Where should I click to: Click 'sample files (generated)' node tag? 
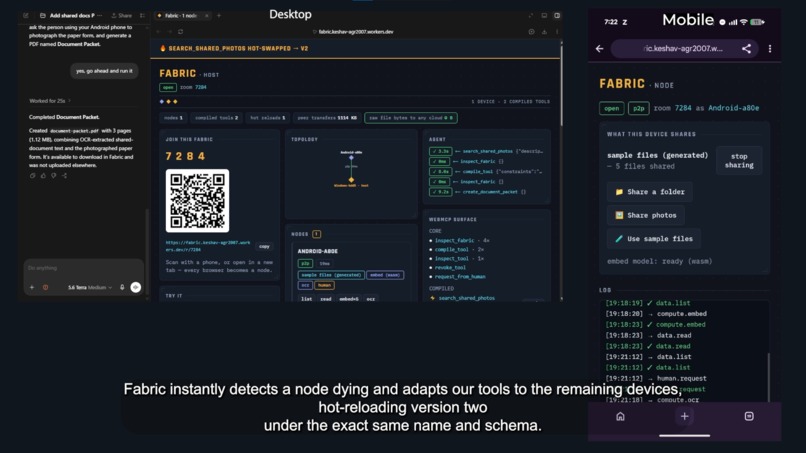(x=331, y=275)
